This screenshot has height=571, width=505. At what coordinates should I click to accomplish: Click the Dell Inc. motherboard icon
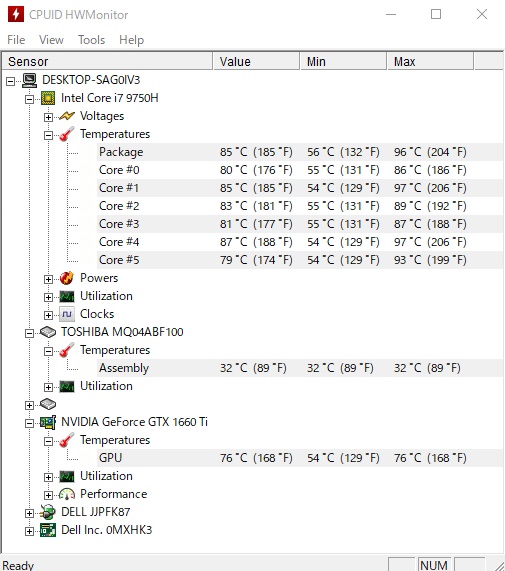[48, 530]
